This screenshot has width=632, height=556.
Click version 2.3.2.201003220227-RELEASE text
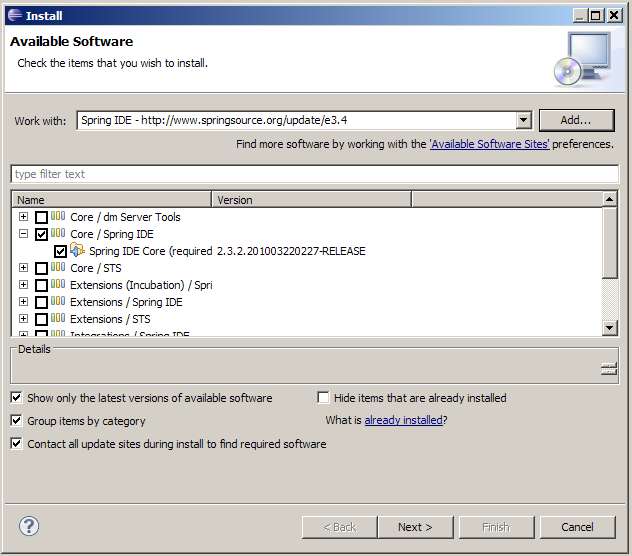click(291, 251)
